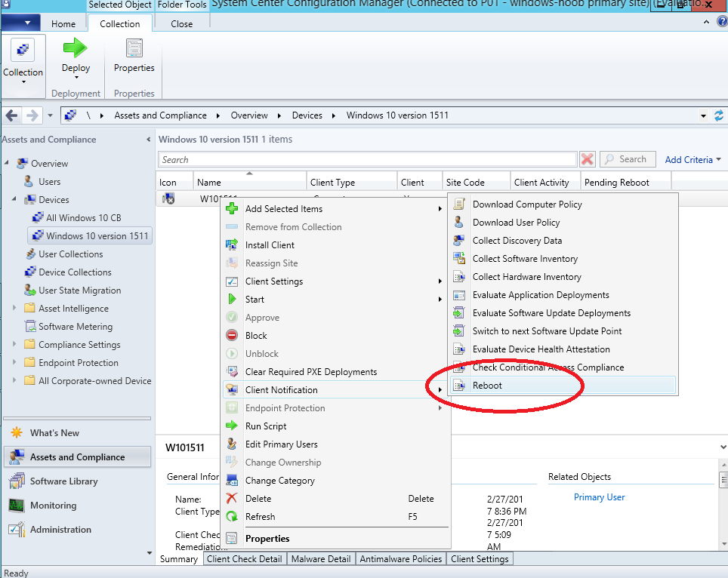
Task: Click the Download User Policy icon
Action: [x=459, y=222]
